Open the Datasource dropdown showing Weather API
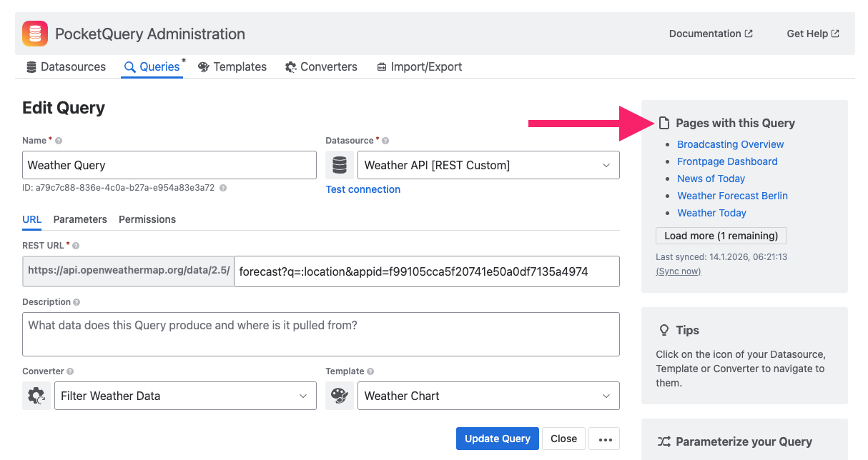This screenshot has height=460, width=868. tap(488, 165)
